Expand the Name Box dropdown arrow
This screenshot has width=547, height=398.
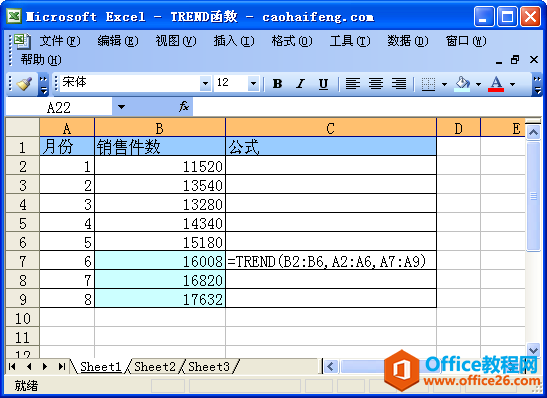[121, 107]
